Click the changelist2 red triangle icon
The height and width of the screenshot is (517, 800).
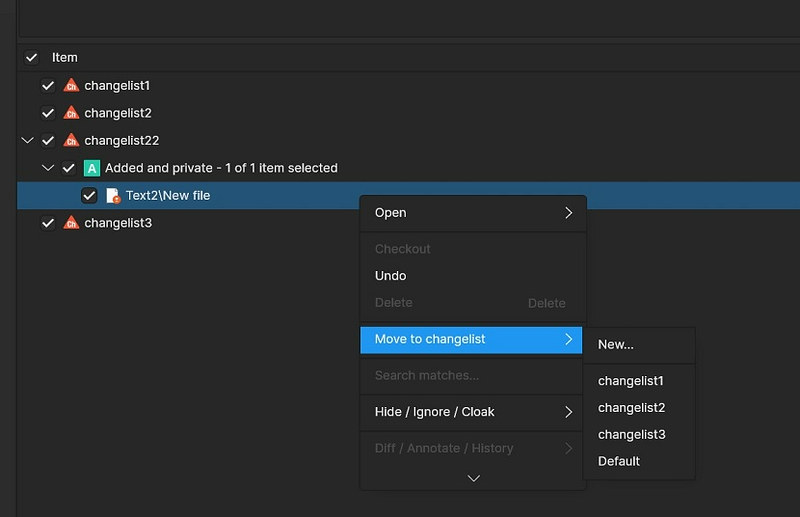[x=71, y=113]
